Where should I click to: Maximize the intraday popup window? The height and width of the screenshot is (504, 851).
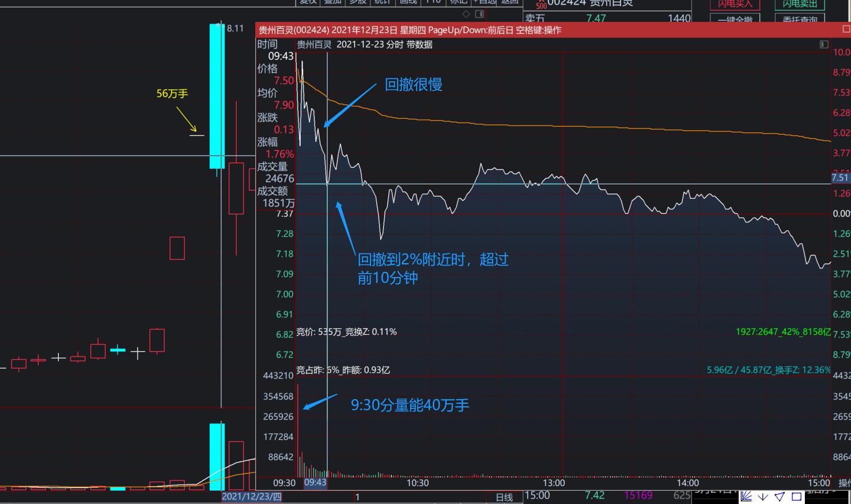[846, 29]
